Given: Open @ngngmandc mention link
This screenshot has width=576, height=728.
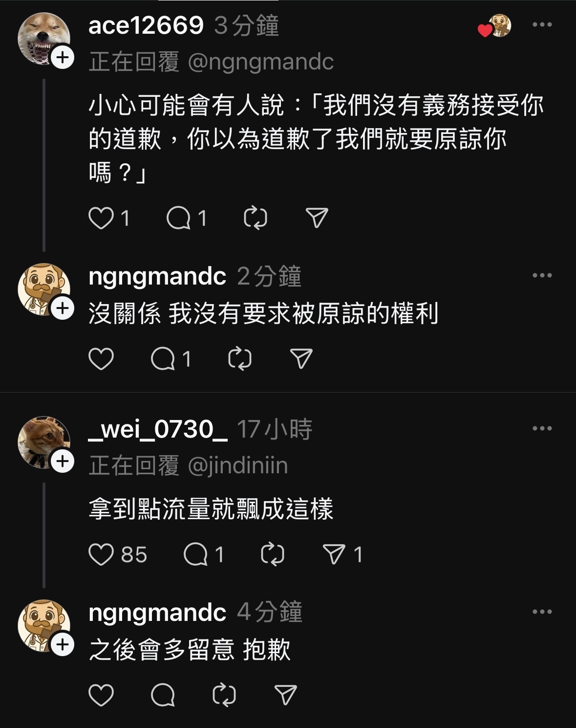Looking at the screenshot, I should pos(260,62).
